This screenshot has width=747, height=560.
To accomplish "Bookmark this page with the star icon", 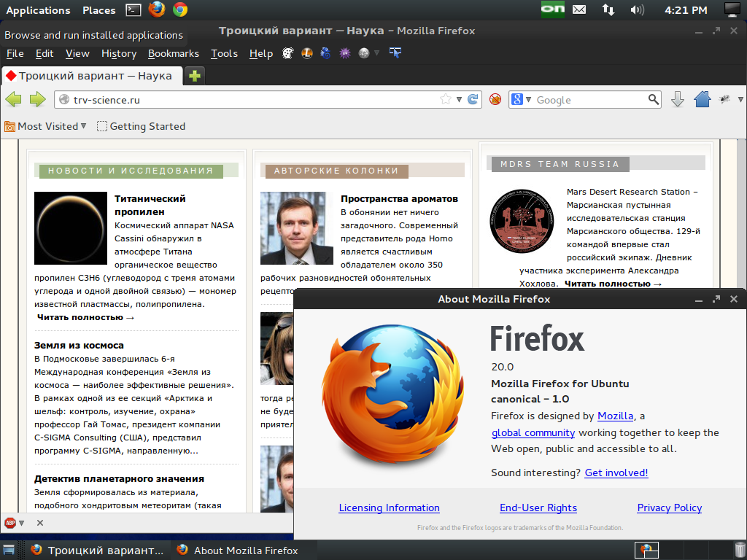I will coord(446,99).
